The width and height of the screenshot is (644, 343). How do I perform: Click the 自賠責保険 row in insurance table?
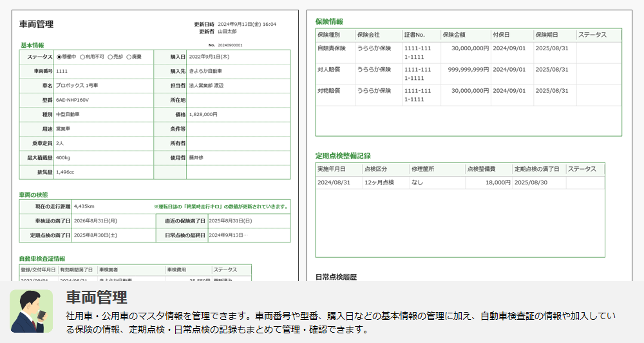click(332, 48)
